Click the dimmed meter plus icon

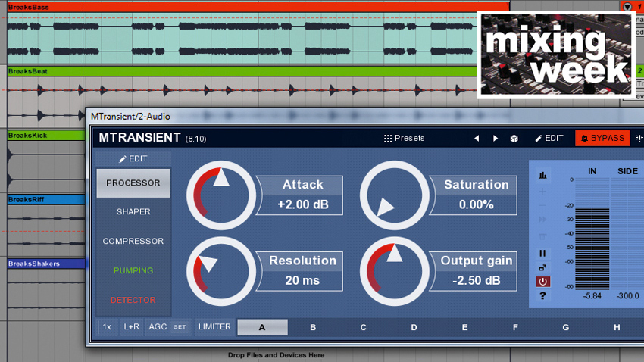tap(542, 191)
